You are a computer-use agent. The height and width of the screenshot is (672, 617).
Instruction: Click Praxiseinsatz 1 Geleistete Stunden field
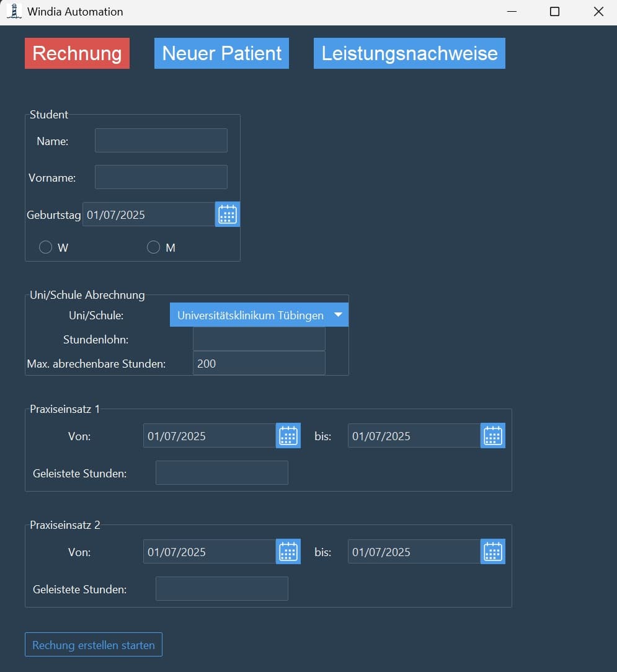point(221,473)
